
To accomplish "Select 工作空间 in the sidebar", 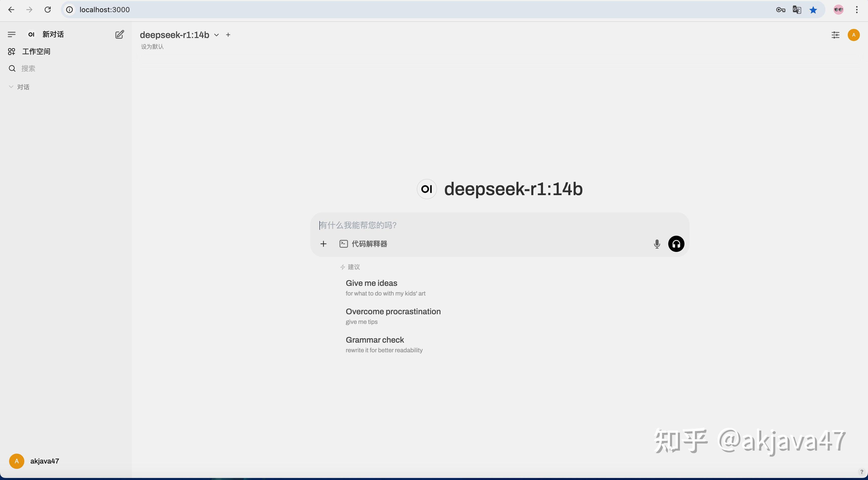I will 35,51.
